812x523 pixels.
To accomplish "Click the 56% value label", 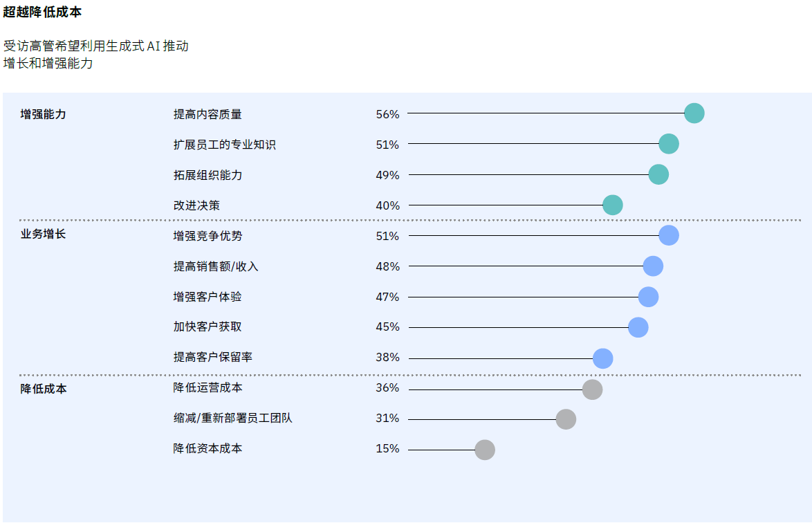I will pos(387,114).
